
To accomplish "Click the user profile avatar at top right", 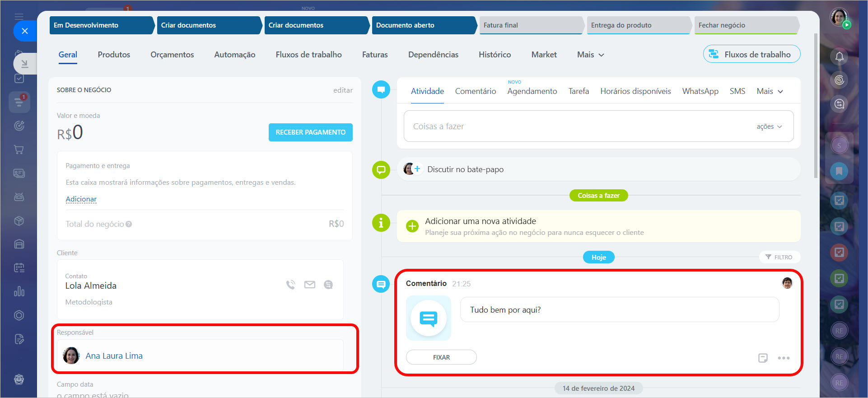I will [x=839, y=17].
